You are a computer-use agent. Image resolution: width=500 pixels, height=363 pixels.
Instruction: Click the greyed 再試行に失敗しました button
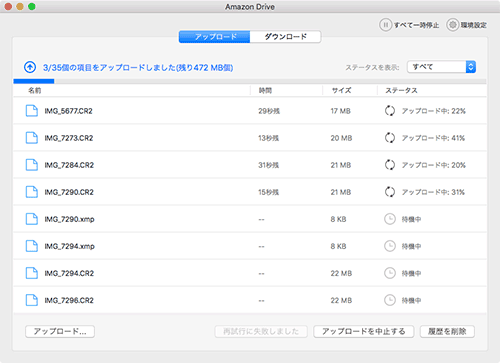coord(261,331)
